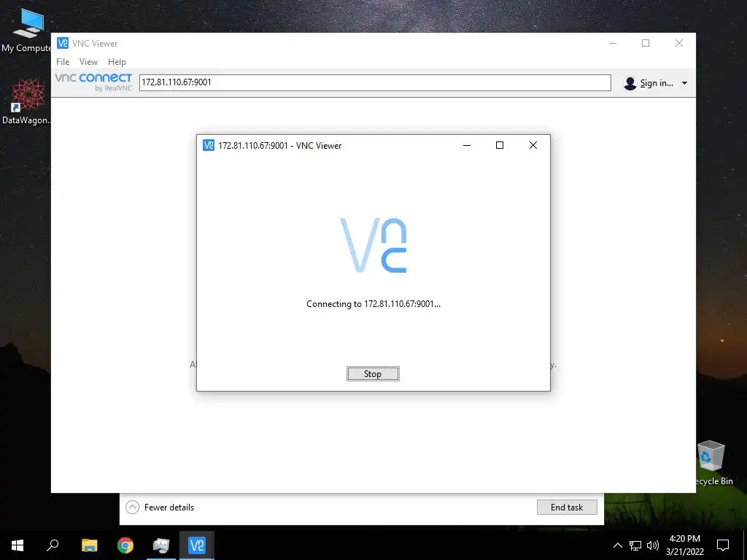The height and width of the screenshot is (560, 747).
Task: Open taskbar search magnifier
Action: (53, 545)
